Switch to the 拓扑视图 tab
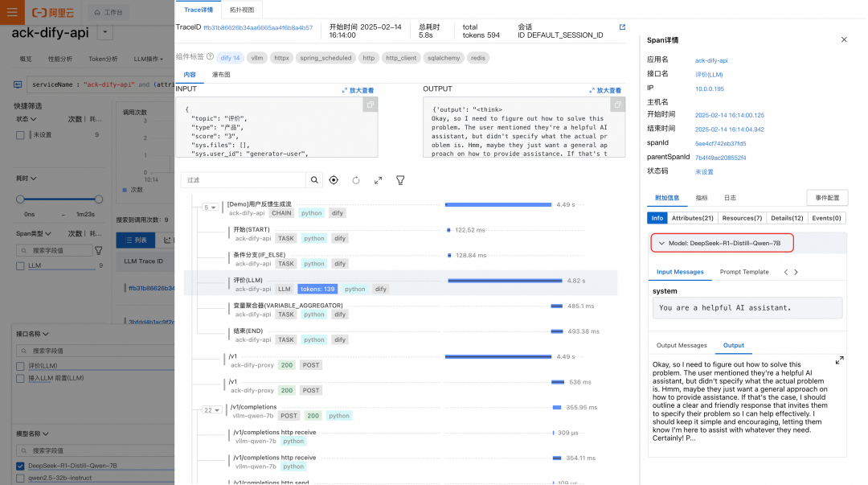 tap(242, 8)
